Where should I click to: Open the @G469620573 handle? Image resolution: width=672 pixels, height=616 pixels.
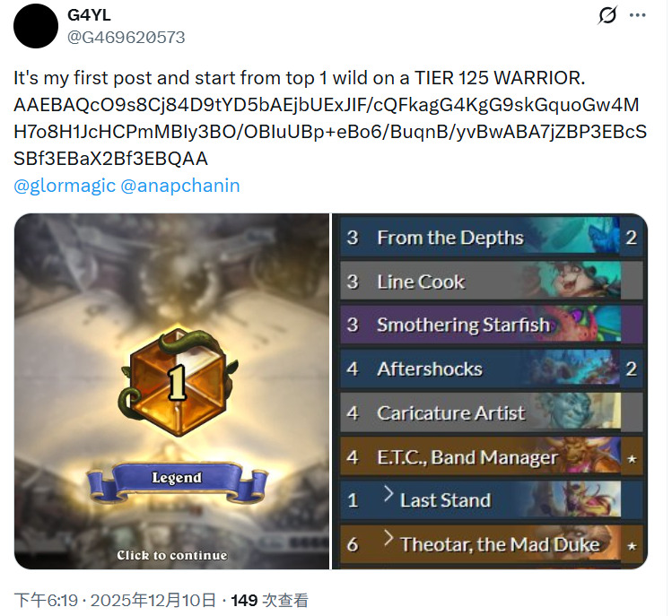127,38
